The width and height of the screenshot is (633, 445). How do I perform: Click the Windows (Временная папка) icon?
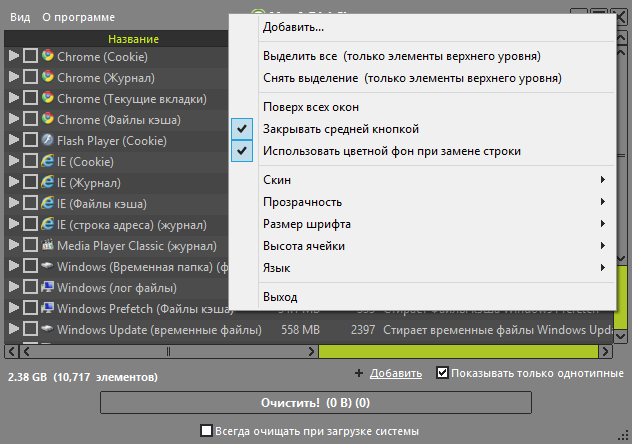[x=48, y=266]
